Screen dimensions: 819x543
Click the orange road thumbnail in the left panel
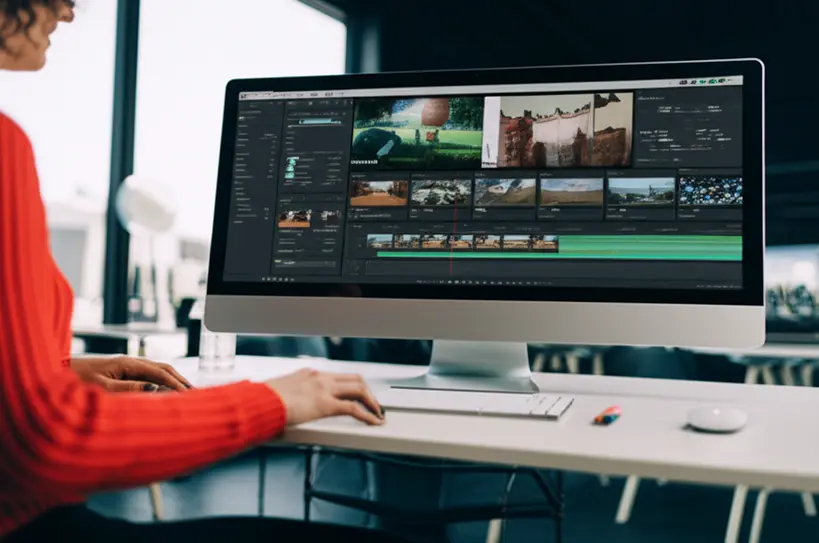click(x=294, y=218)
